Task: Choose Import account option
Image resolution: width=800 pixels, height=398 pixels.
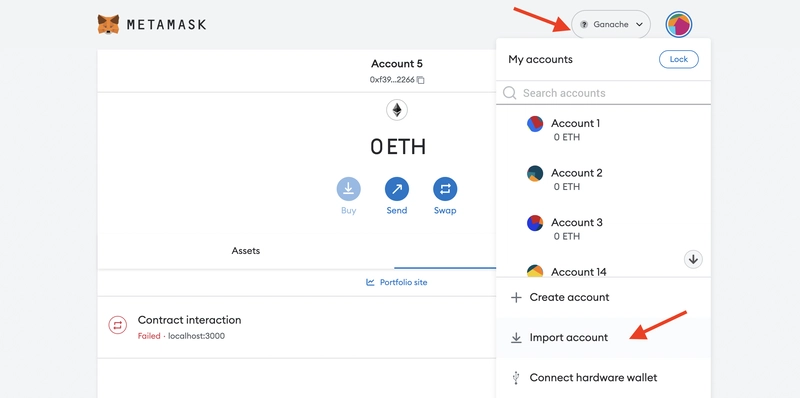Action: pyautogui.click(x=603, y=337)
